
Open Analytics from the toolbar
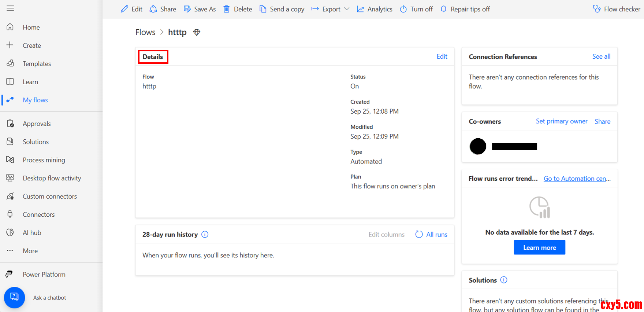[x=375, y=9]
